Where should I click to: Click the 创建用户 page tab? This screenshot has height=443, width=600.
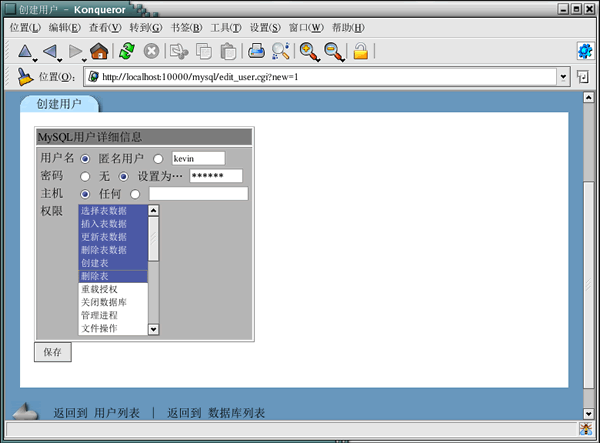click(59, 104)
